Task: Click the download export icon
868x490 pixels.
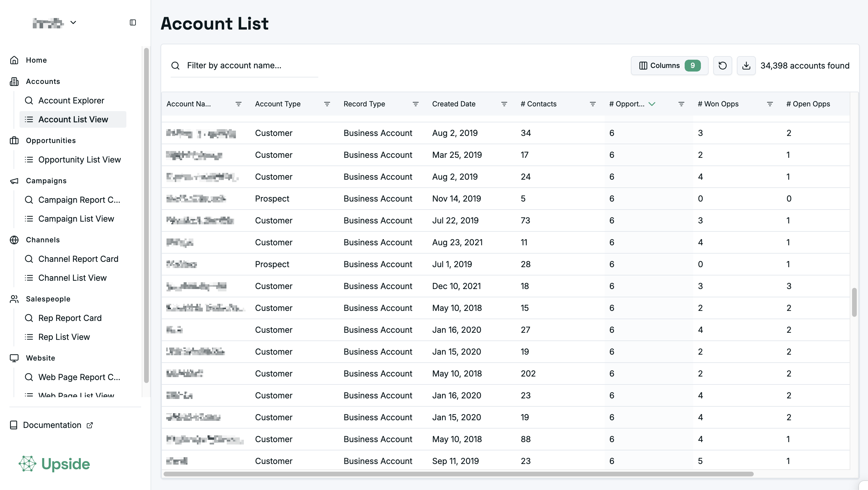Action: coord(746,65)
